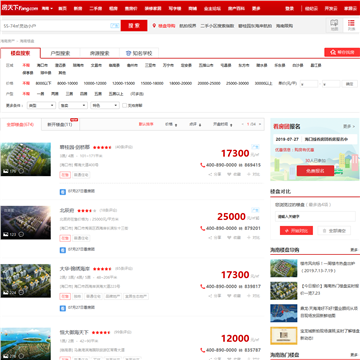Image resolution: width=360 pixels, height=360 pixels.
Task: Select the 全部楼盘(674) tab
Action: [20, 124]
